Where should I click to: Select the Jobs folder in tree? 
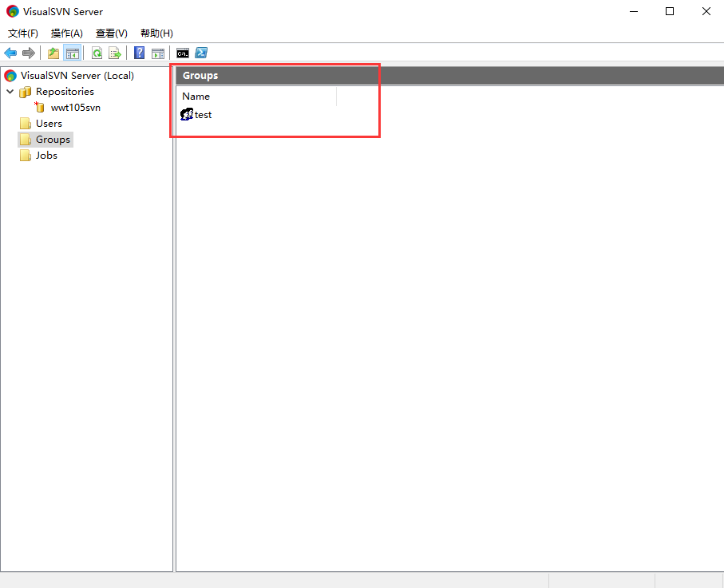click(46, 156)
